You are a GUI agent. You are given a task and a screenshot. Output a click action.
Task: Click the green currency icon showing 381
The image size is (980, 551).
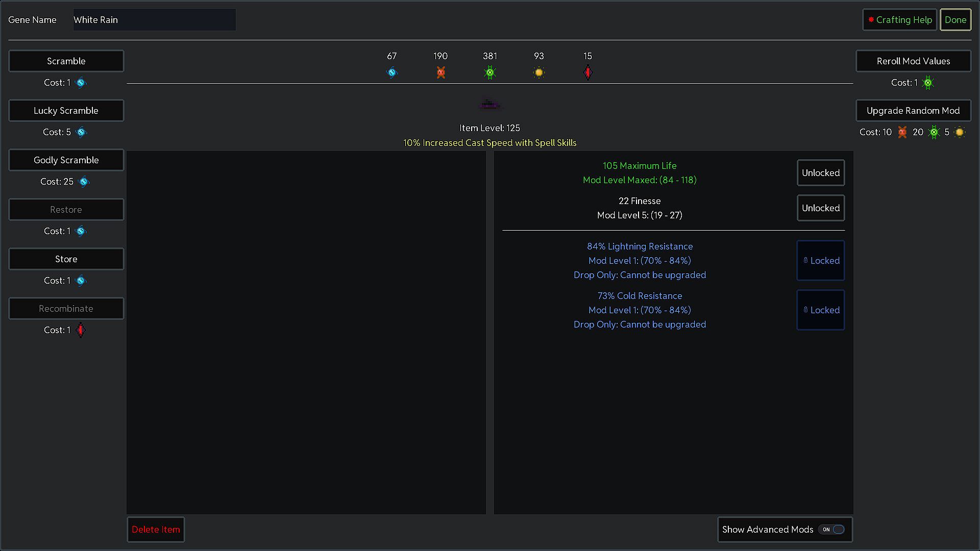489,72
